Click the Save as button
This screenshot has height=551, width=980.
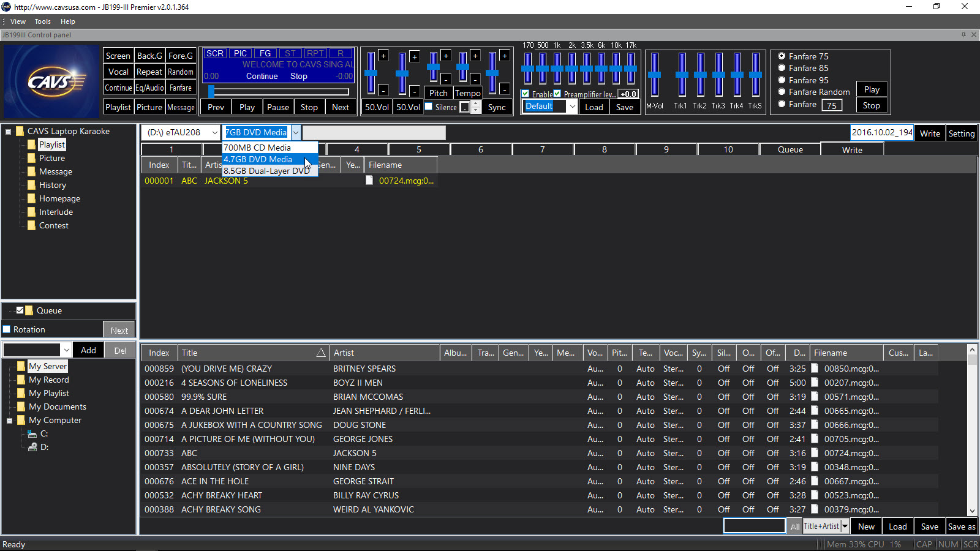pyautogui.click(x=962, y=527)
